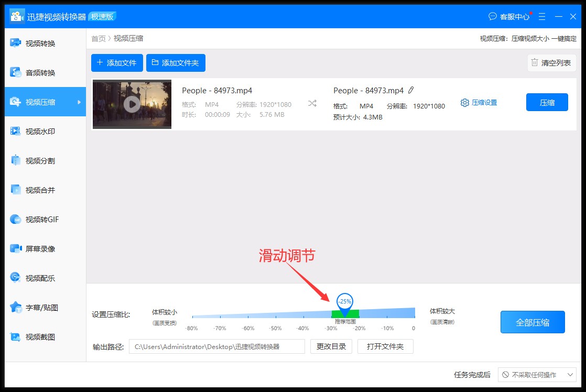This screenshot has height=392, width=586.
Task: Open the 视频转GIF converter
Action: coord(45,219)
